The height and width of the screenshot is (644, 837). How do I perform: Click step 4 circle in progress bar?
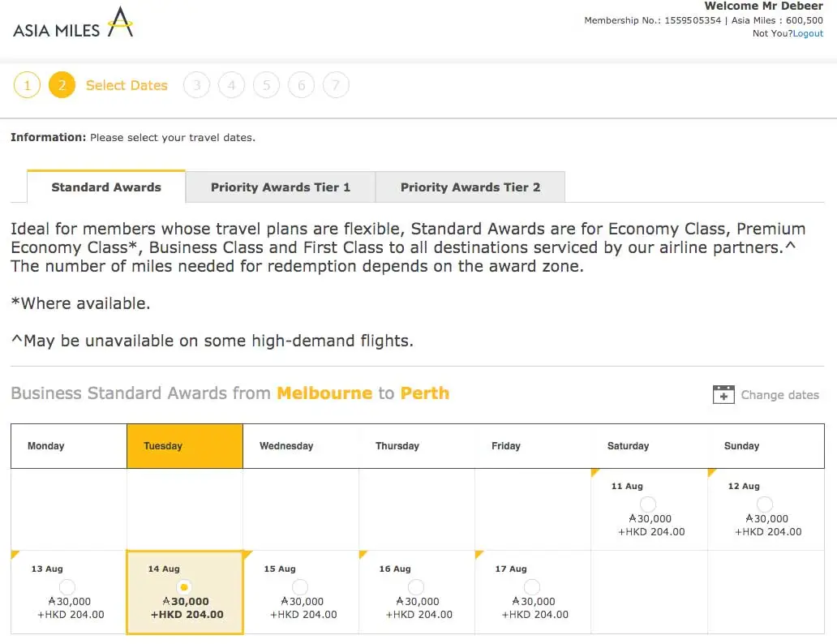click(x=231, y=85)
